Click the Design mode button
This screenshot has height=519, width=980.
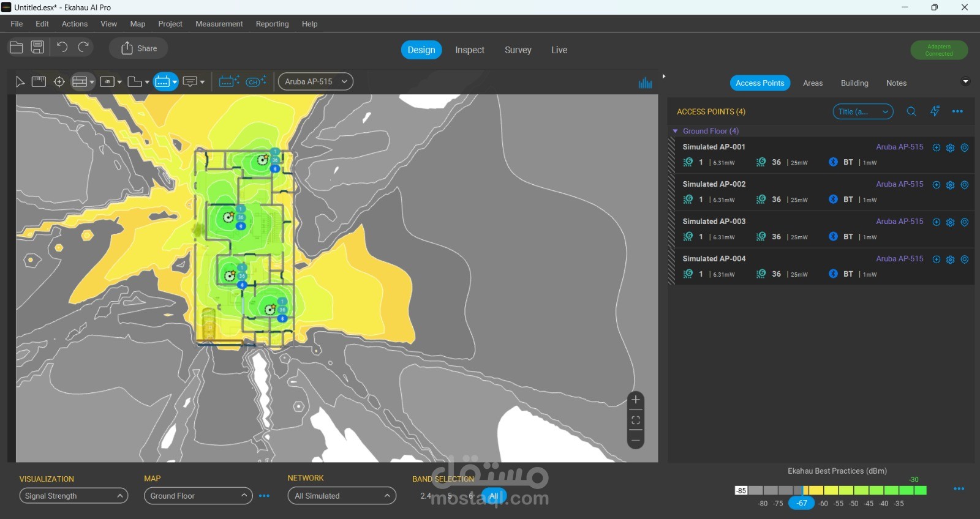pyautogui.click(x=421, y=50)
